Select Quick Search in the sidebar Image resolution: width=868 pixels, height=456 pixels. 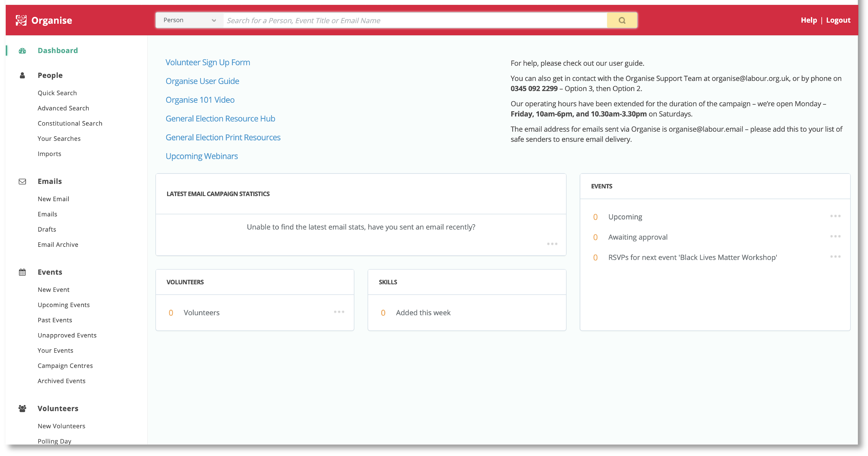[x=57, y=93]
